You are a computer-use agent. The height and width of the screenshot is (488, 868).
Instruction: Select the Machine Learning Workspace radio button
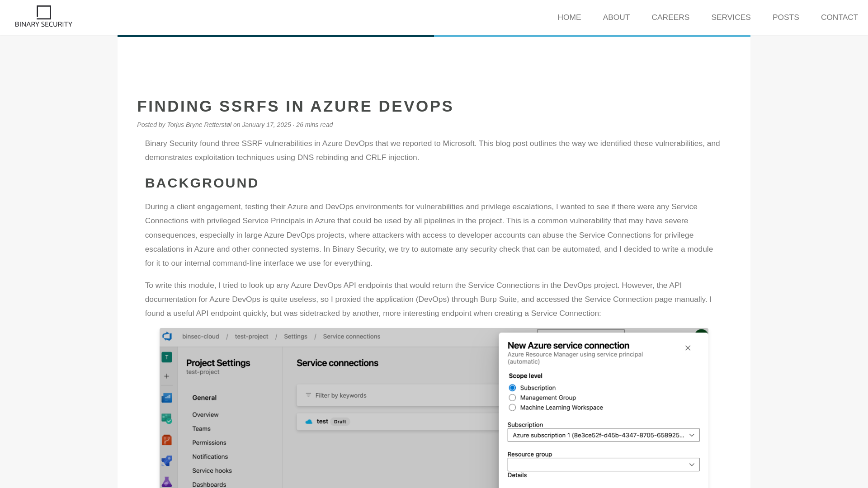512,408
